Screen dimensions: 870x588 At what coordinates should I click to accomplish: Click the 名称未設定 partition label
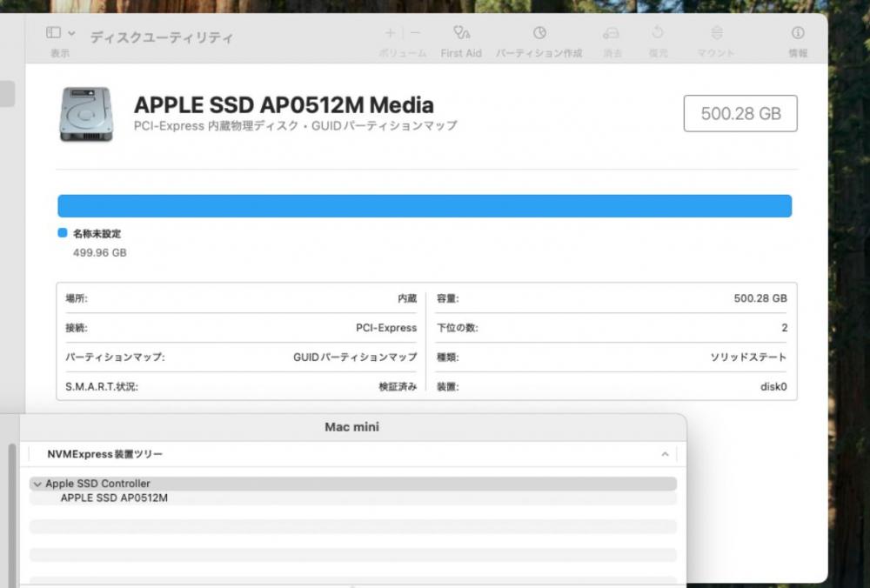click(97, 233)
